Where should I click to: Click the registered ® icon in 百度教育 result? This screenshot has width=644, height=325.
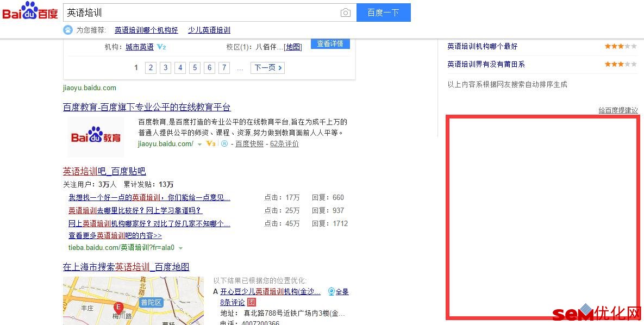pos(224,144)
